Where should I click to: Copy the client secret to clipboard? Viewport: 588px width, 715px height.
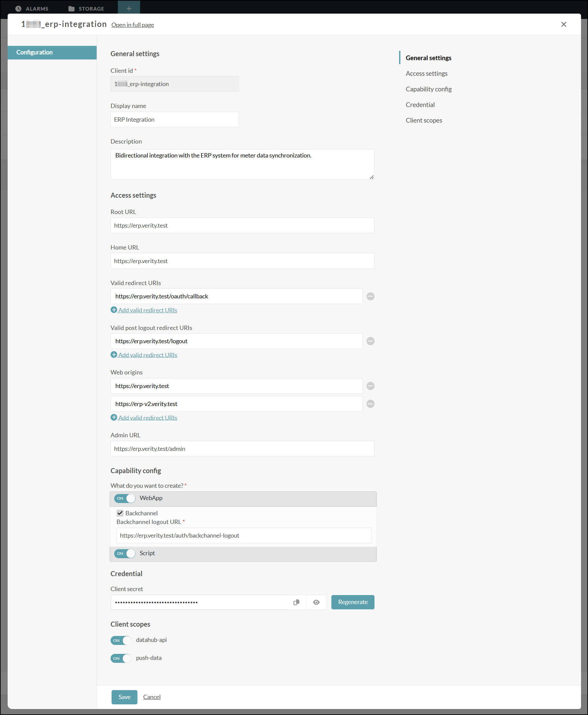pos(296,602)
